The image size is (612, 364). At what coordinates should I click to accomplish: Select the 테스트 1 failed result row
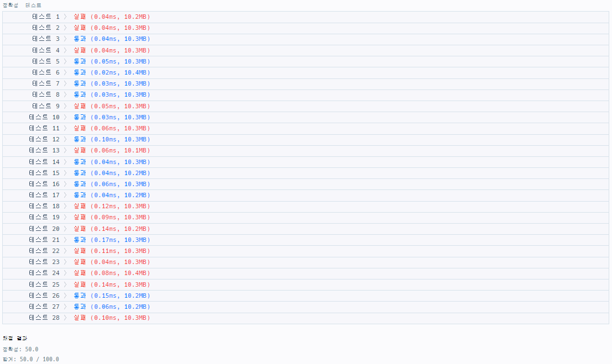tap(306, 17)
